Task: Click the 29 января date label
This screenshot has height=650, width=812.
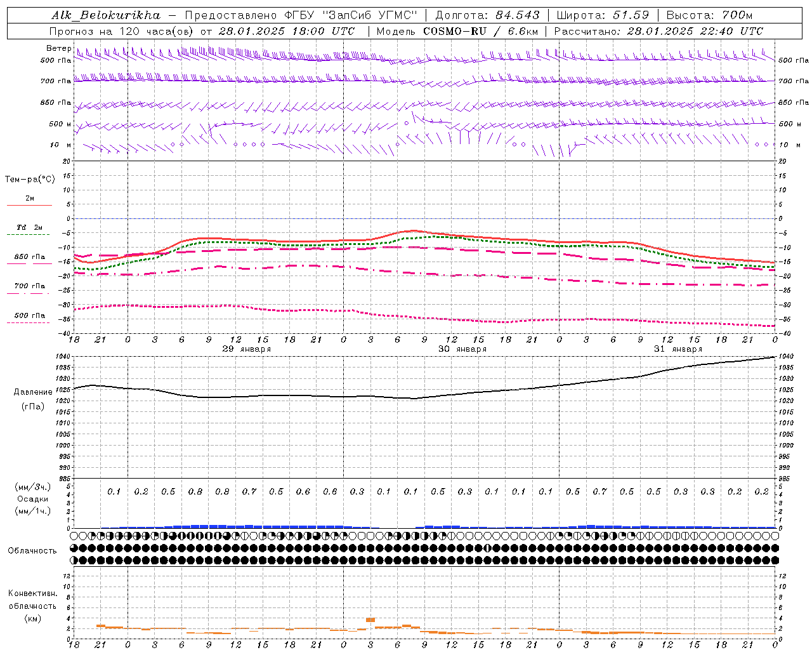Action: click(246, 349)
